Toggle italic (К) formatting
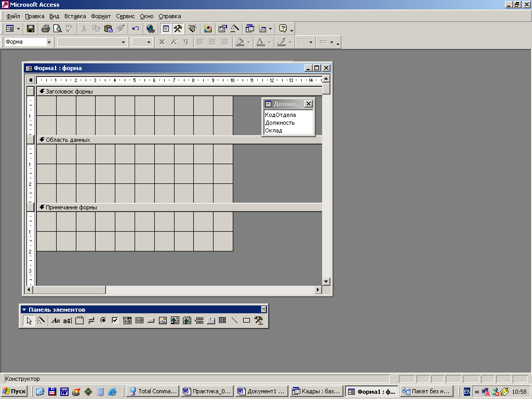This screenshot has width=532, height=399. tap(174, 42)
